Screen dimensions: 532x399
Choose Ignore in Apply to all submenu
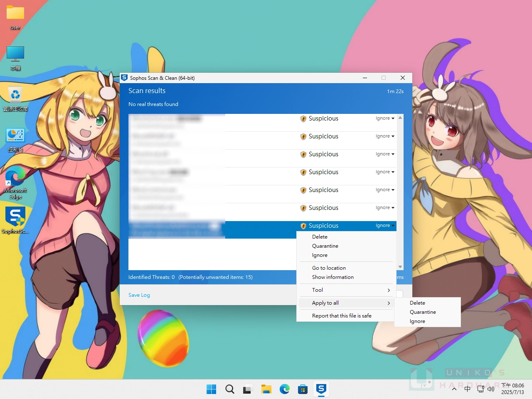tap(427, 321)
